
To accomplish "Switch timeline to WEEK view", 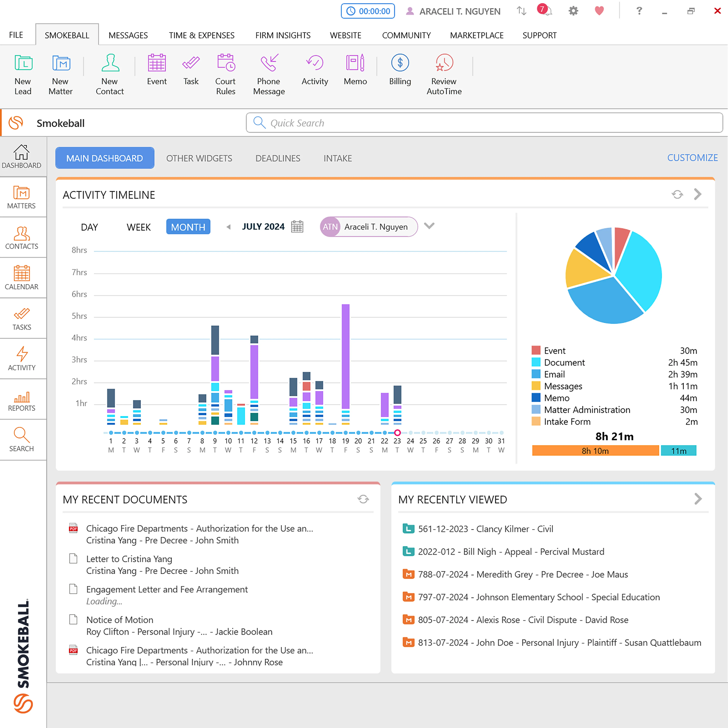I will tap(138, 226).
